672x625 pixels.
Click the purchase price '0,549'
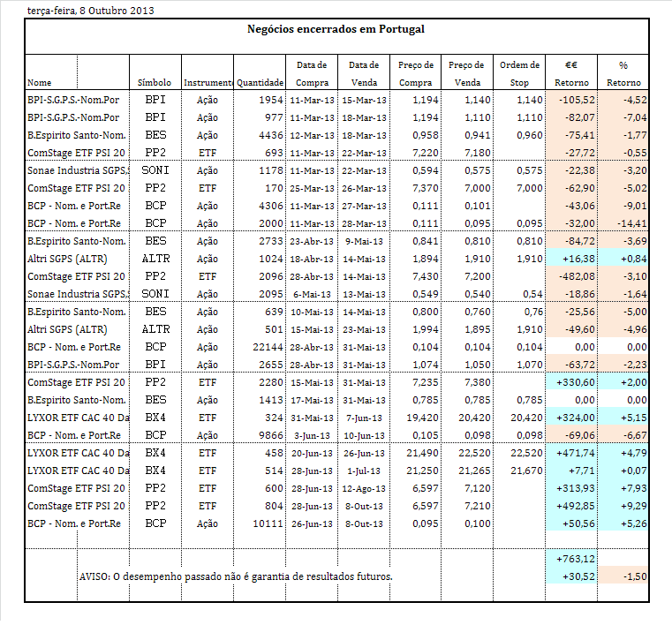click(426, 294)
